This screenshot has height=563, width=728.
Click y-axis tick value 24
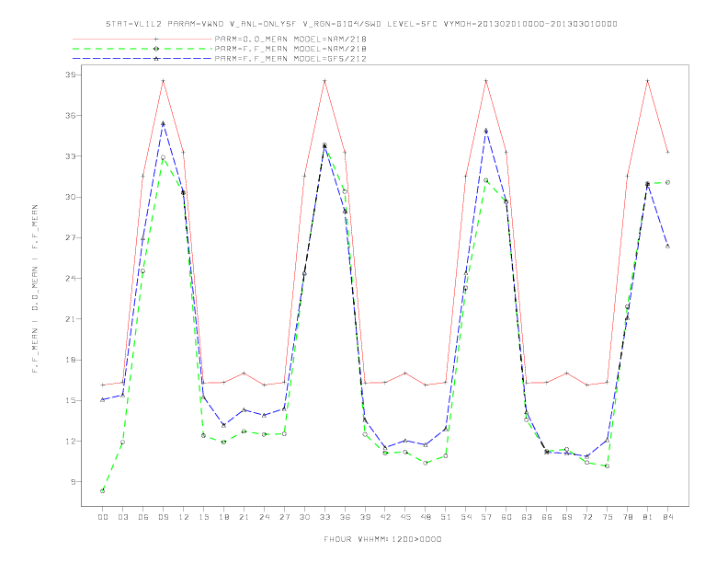coord(70,279)
